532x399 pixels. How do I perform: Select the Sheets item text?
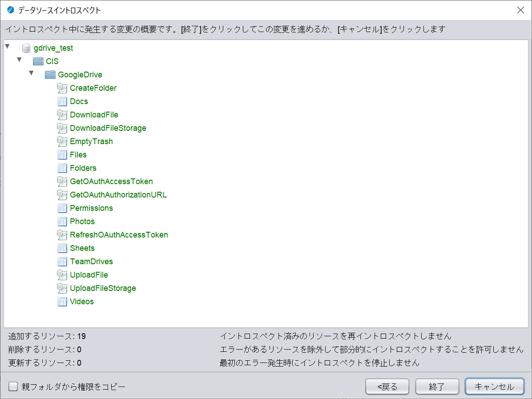82,248
